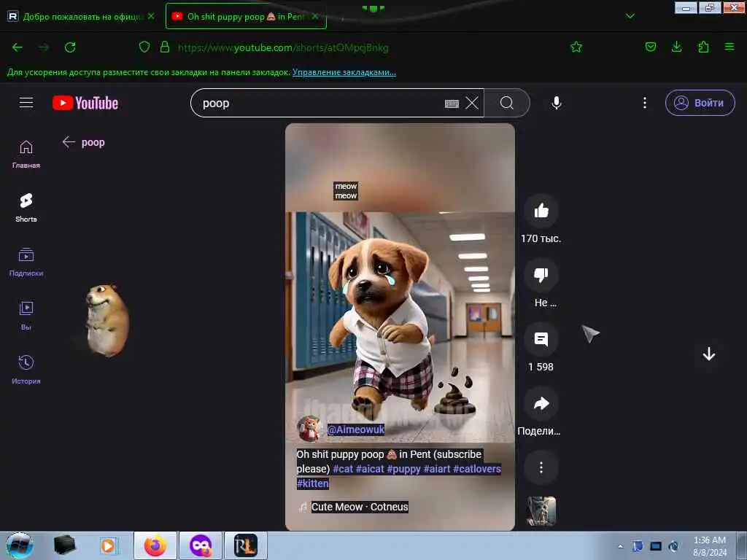
Task: Open the #aicat hashtag
Action: tap(370, 469)
